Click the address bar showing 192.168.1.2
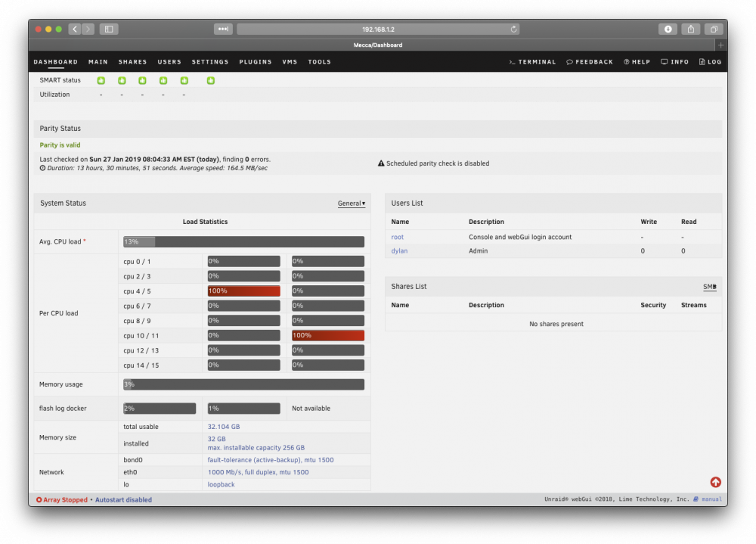The height and width of the screenshot is (544, 756). pos(379,29)
